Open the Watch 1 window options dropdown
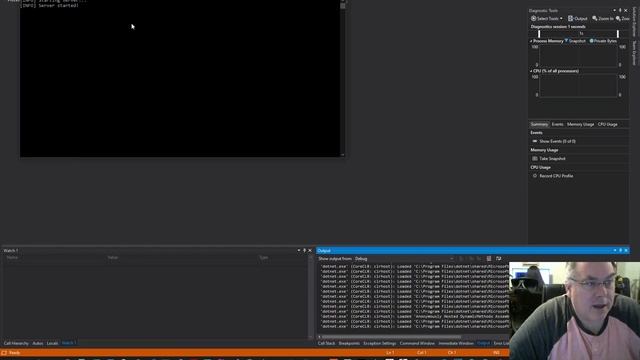Screen dimensions: 640x360 (299, 250)
